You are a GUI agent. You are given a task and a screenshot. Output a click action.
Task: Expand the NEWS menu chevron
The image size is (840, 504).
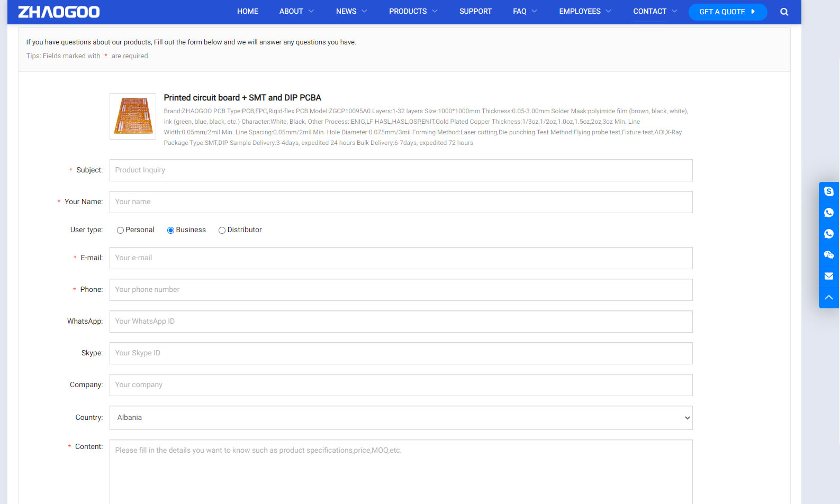pos(364,11)
